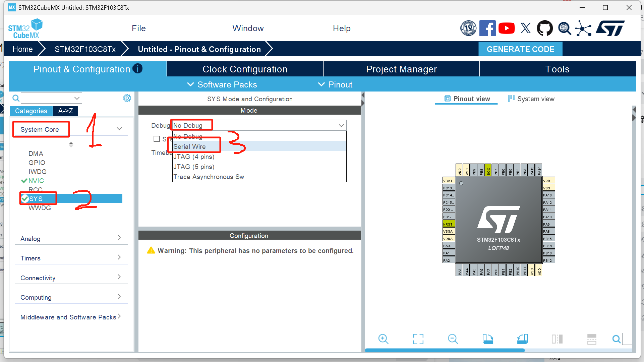Click the zoom out magnifier icon

pyautogui.click(x=453, y=339)
